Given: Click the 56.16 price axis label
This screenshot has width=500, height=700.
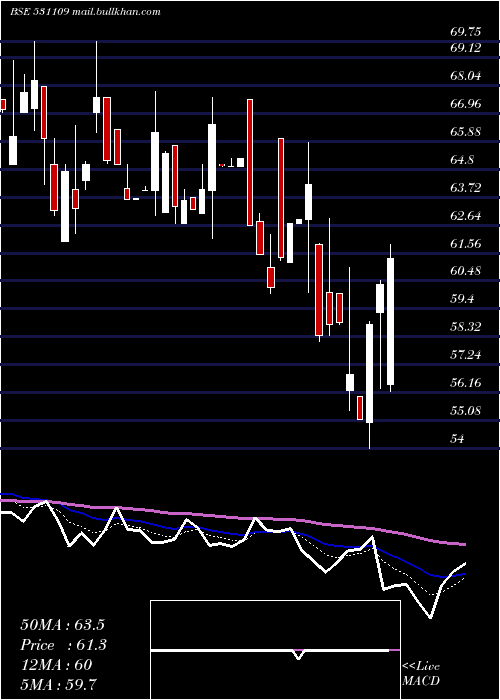Looking at the screenshot, I should (466, 383).
